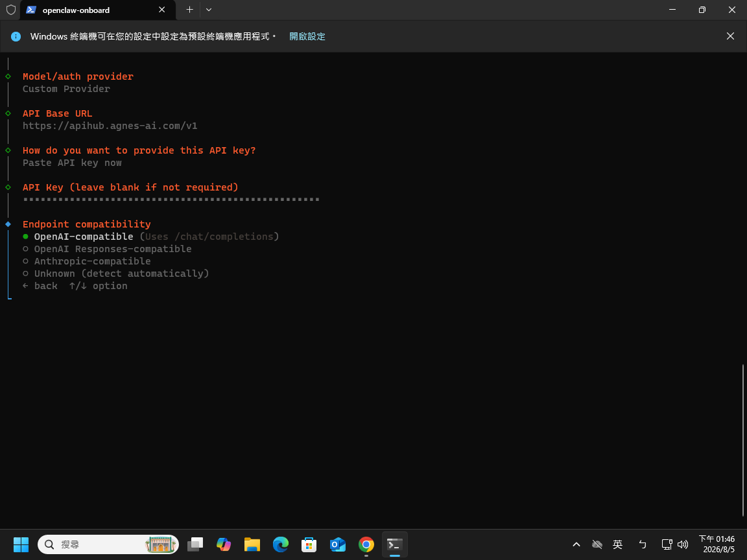Open a new terminal tab
This screenshot has width=747, height=560.
[189, 10]
